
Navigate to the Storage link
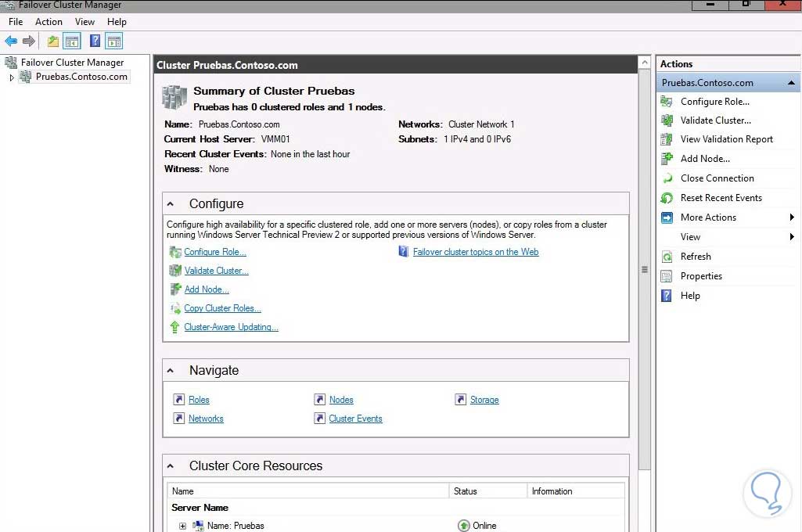[x=484, y=400]
